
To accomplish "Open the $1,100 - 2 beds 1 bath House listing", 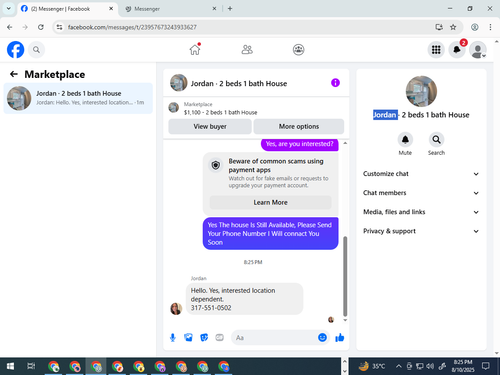I will [220, 112].
